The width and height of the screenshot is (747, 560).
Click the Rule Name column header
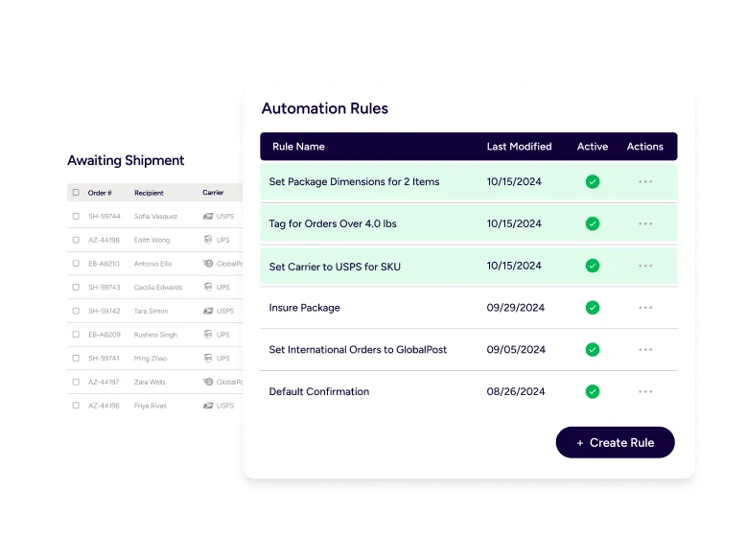(x=298, y=147)
